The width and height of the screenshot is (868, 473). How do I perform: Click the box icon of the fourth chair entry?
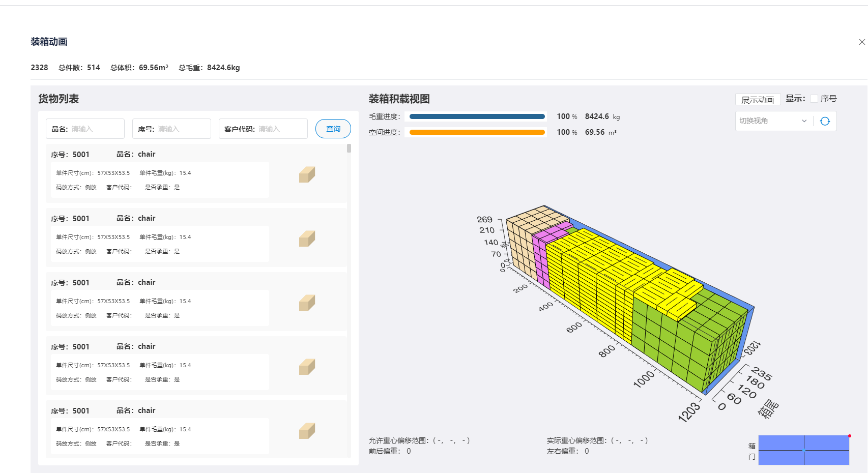click(x=307, y=366)
